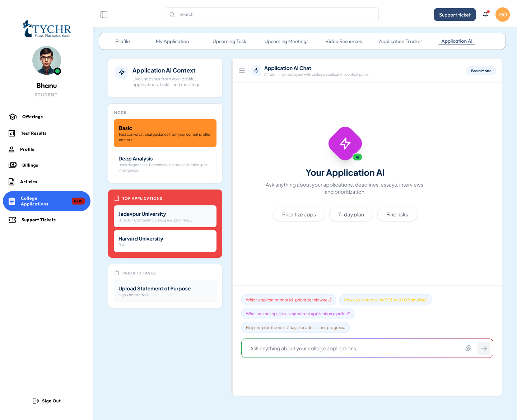Image resolution: width=517 pixels, height=420 pixels.
Task: Click the Profile person icon in sidebar
Action: click(x=11, y=149)
